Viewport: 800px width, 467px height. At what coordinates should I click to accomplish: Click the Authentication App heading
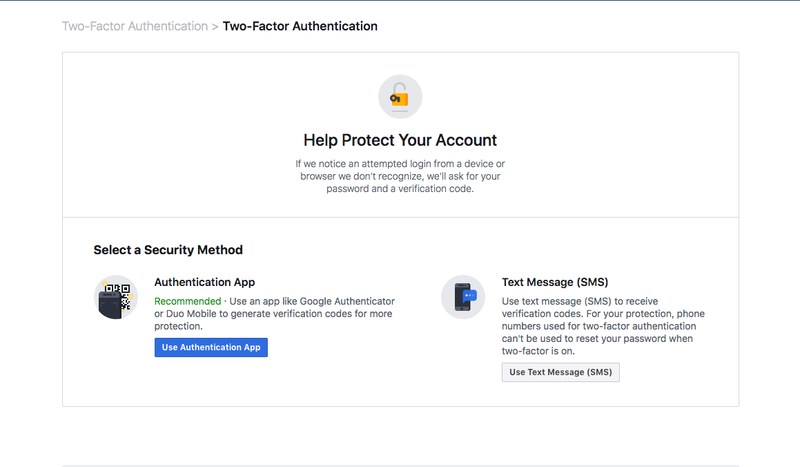[x=205, y=282]
